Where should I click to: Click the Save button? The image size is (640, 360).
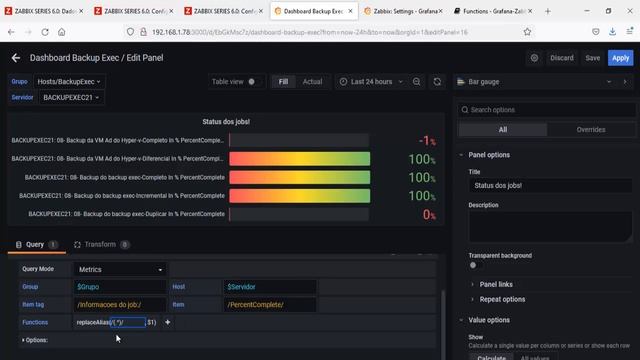tap(593, 58)
